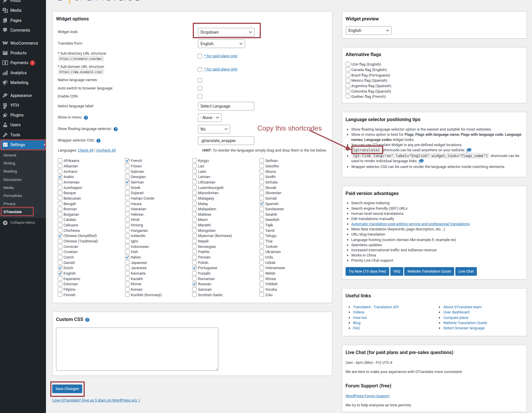Open the Permalinks settings submenu item
Image resolution: width=532 pixels, height=413 pixels.
[13, 196]
